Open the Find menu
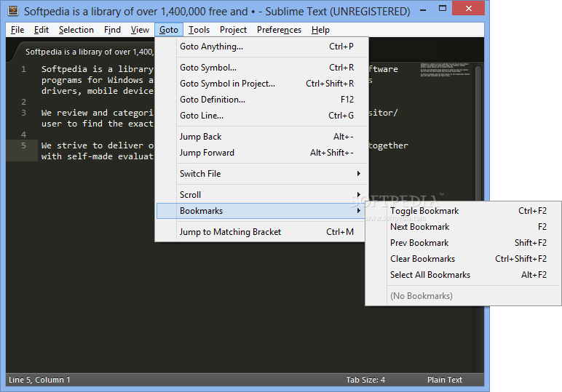562x392 pixels. [112, 30]
